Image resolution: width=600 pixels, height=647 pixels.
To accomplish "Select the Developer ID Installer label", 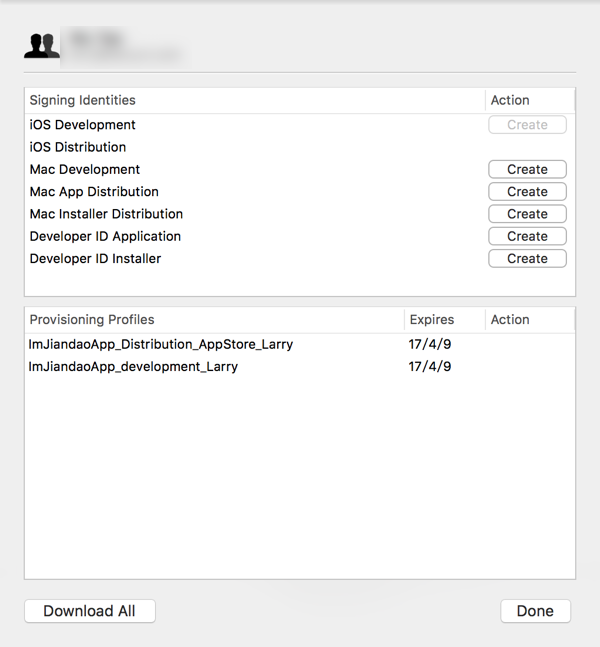I will [95, 258].
